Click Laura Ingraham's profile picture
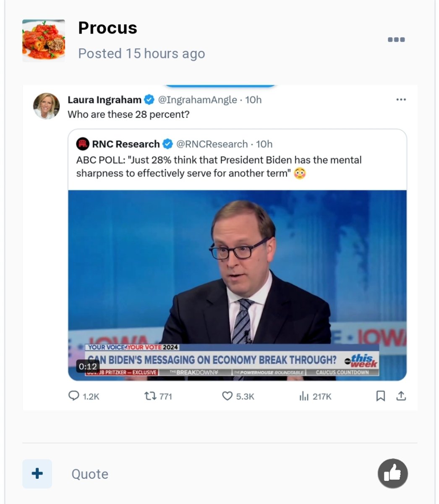This screenshot has height=504, width=439. tap(46, 106)
